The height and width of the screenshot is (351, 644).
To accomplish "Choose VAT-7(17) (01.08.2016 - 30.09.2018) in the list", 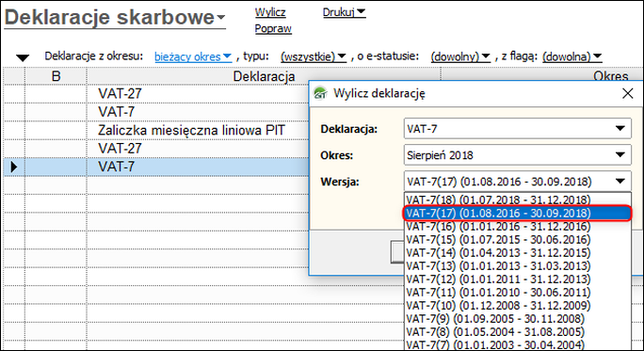I will (518, 213).
